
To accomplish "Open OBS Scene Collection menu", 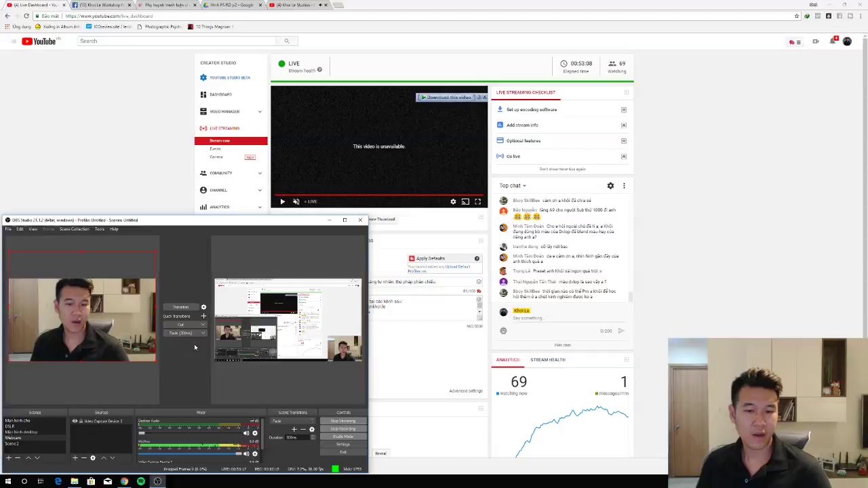I will click(x=74, y=229).
